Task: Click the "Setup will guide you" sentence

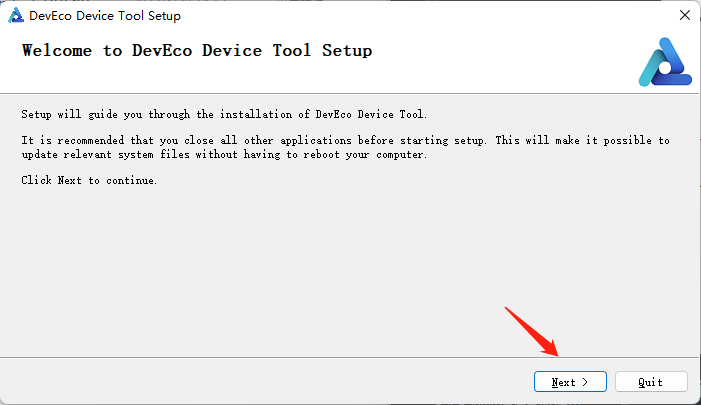Action: [x=224, y=115]
